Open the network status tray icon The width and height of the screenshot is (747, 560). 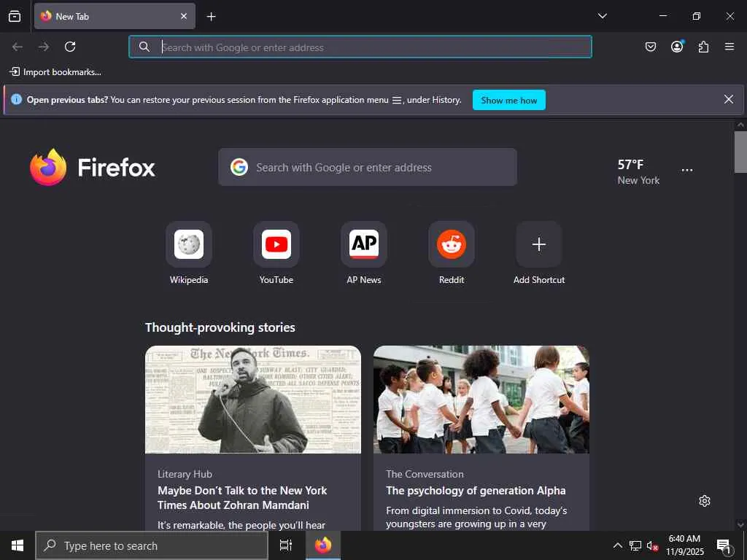pos(635,545)
